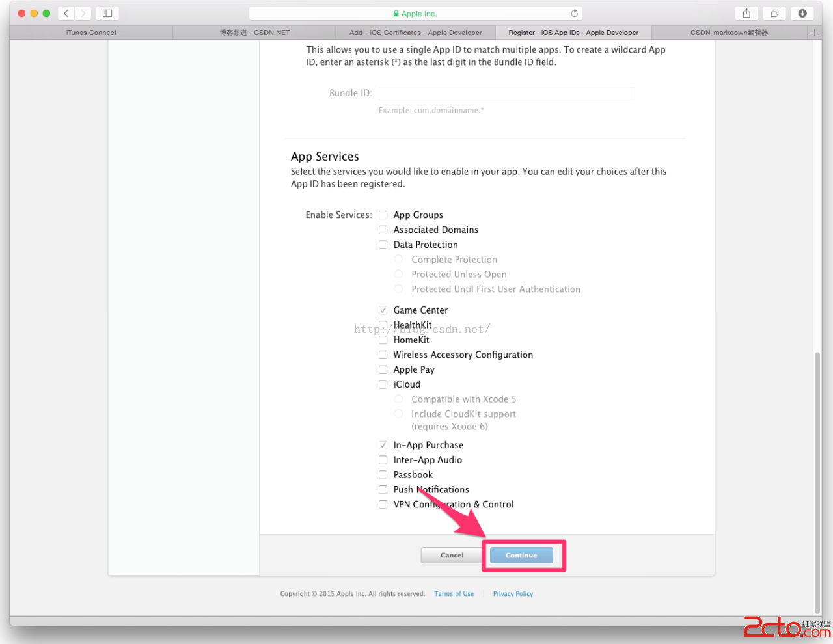
Task: Check Inter-App Audio
Action: coord(383,461)
